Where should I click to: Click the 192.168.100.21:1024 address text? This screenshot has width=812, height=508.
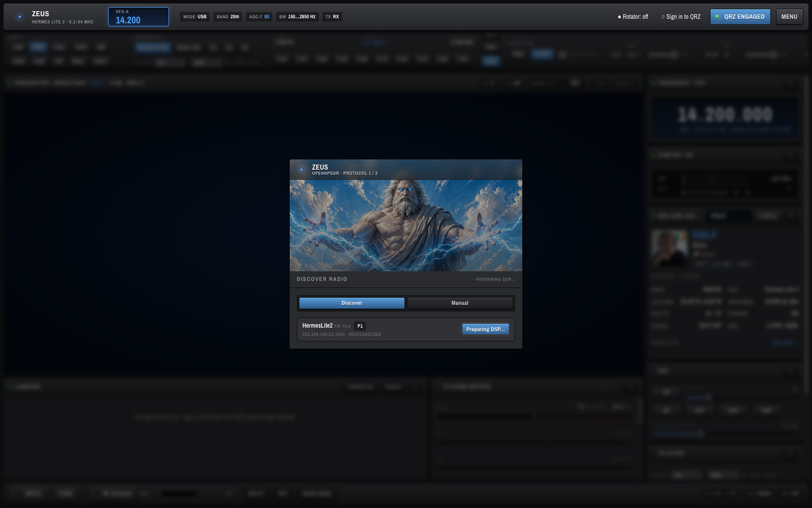pos(324,334)
